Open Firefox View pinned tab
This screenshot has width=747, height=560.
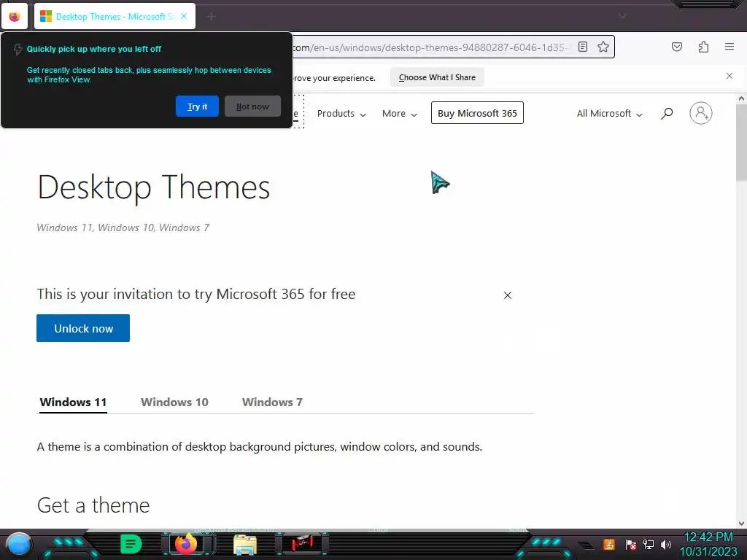click(15, 17)
